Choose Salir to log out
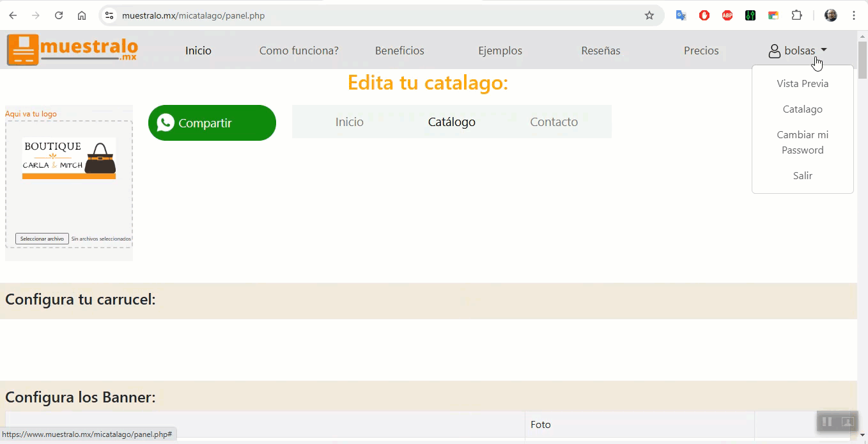 pos(802,176)
